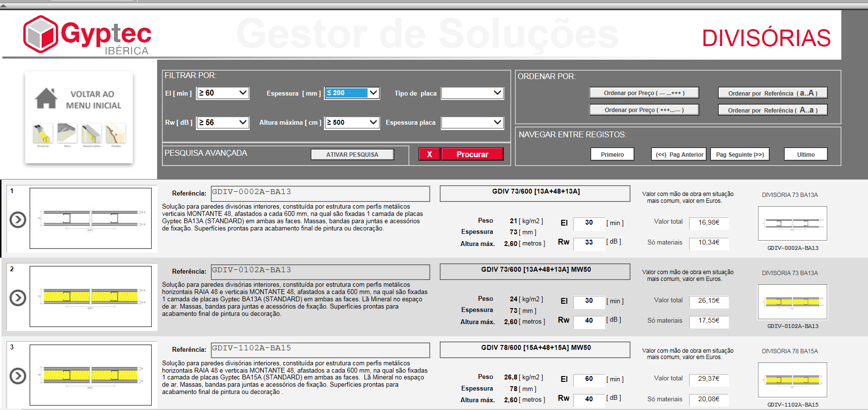Click the title box GDIV 78/600 [15A+48+15A] MW50
This screenshot has height=410, width=868.
(535, 349)
